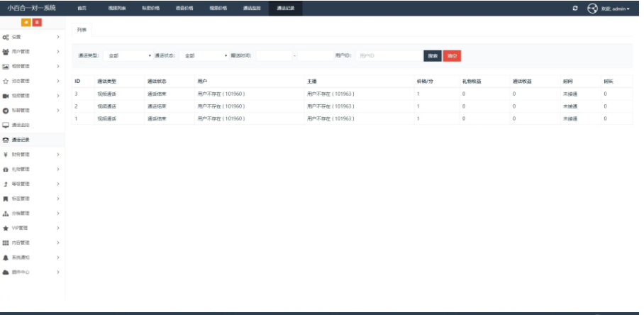Focus the start date input field

pos(274,56)
